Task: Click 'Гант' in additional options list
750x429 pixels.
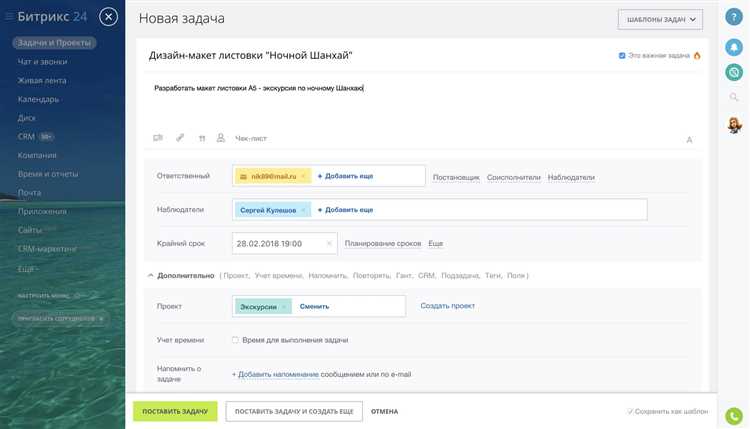Action: coord(404,275)
